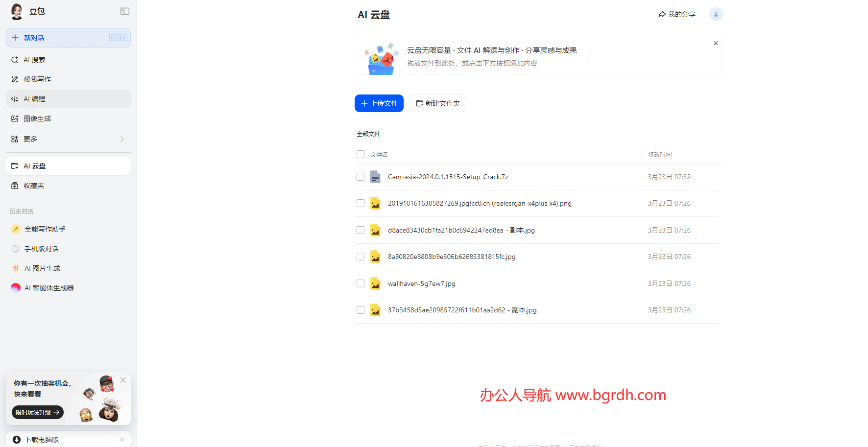Select AI 云盘 in the sidebar
The height and width of the screenshot is (447, 868).
pos(68,166)
